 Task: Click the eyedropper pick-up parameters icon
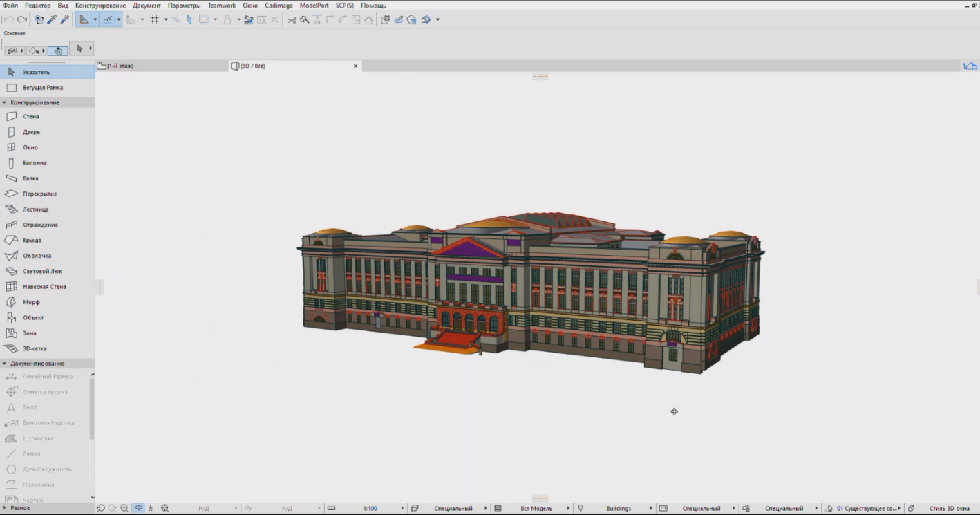pyautogui.click(x=52, y=20)
